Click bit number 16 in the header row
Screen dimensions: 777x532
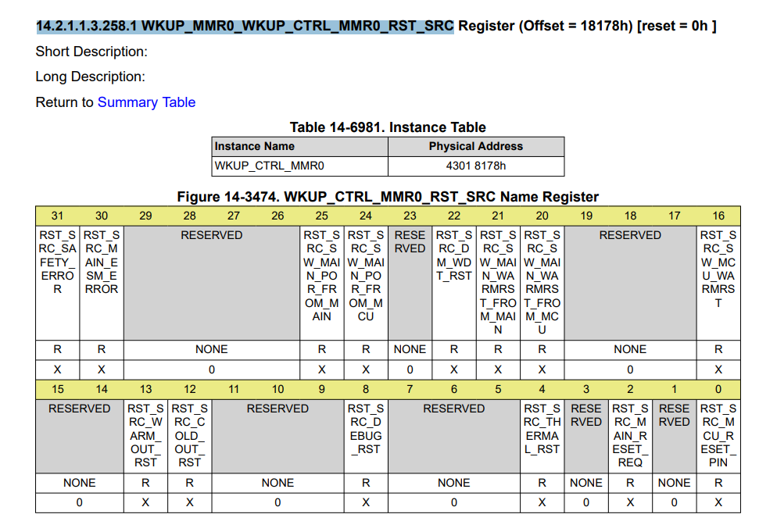(718, 216)
